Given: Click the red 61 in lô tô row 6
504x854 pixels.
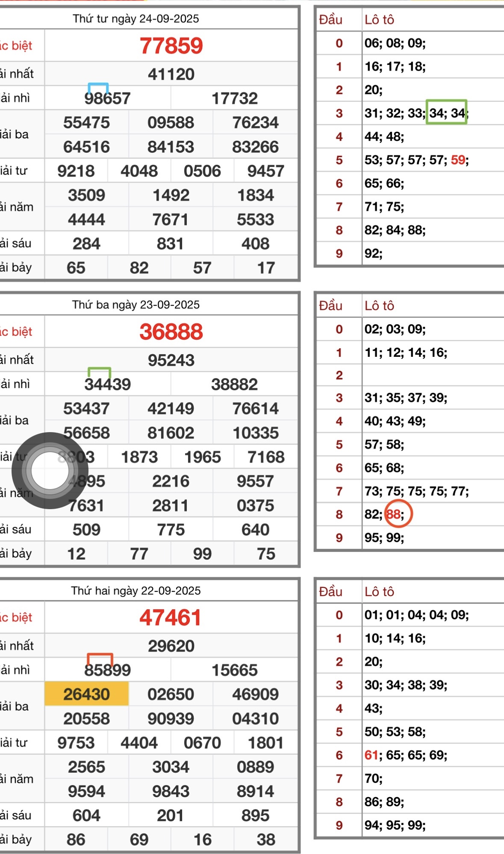Looking at the screenshot, I should click(371, 755).
